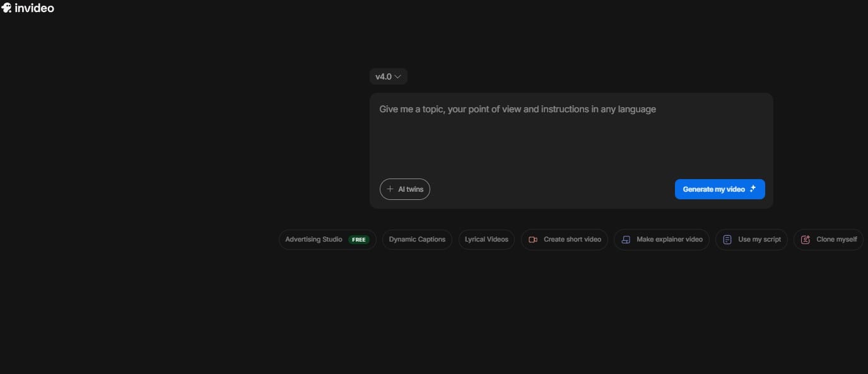868x374 pixels.
Task: Choose the Dynamic Captions option
Action: click(417, 240)
